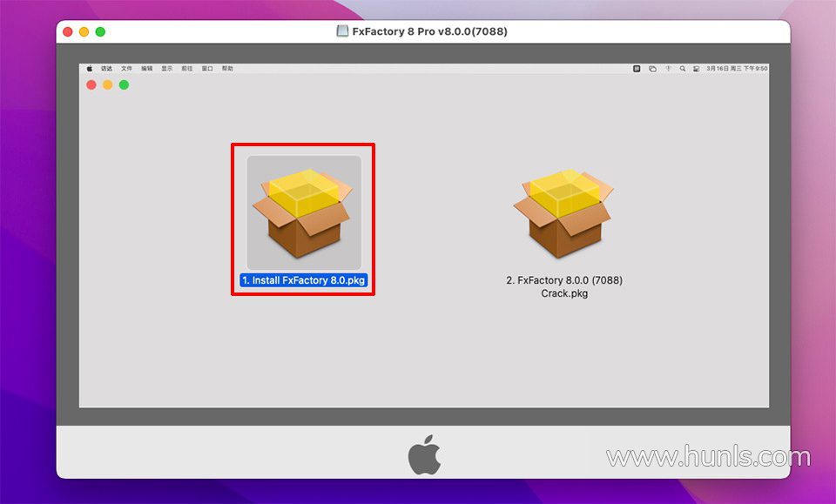Open the 访达 (Finder) menu
This screenshot has width=836, height=504.
106,69
